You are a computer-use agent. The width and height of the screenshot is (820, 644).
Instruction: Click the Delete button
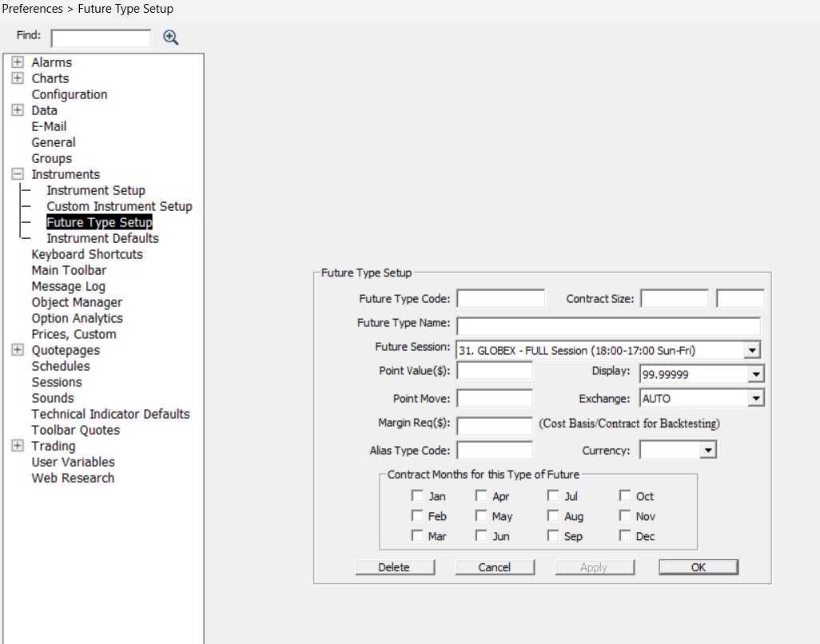[x=395, y=567]
